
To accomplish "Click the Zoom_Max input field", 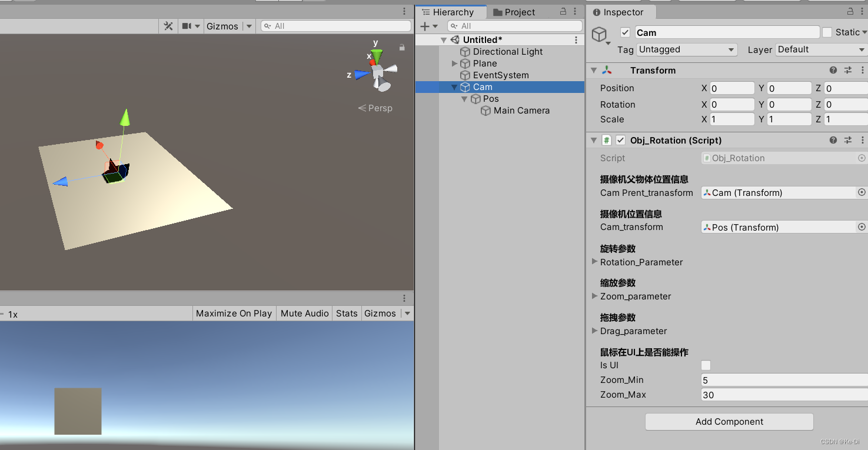I will pos(783,395).
